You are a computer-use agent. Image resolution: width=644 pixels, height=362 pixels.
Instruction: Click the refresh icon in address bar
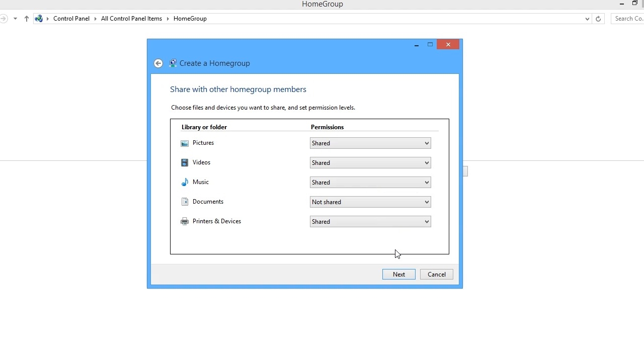click(598, 19)
